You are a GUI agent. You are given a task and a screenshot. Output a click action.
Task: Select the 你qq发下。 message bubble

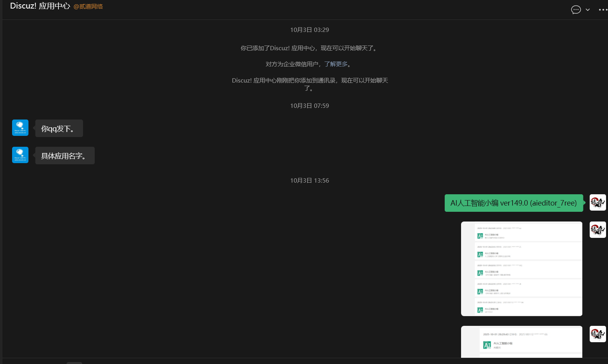(59, 128)
